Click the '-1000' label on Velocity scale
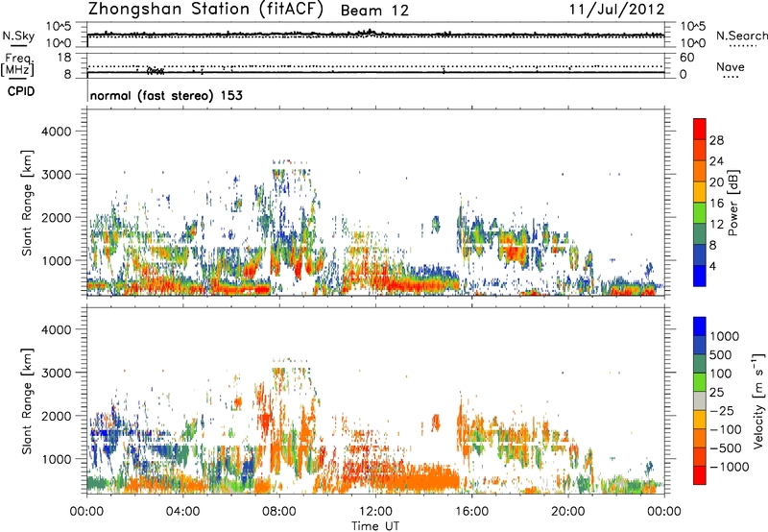768x532 pixels. pos(729,467)
